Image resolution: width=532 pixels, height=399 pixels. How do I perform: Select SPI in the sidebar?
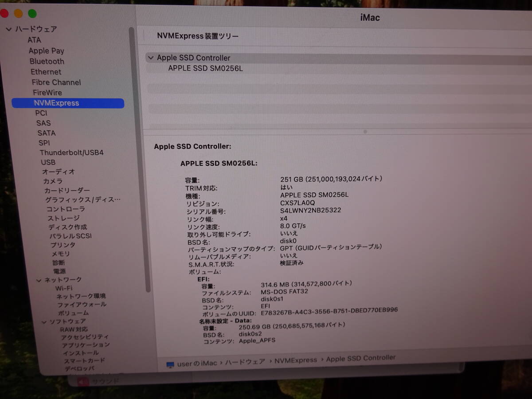click(x=44, y=143)
